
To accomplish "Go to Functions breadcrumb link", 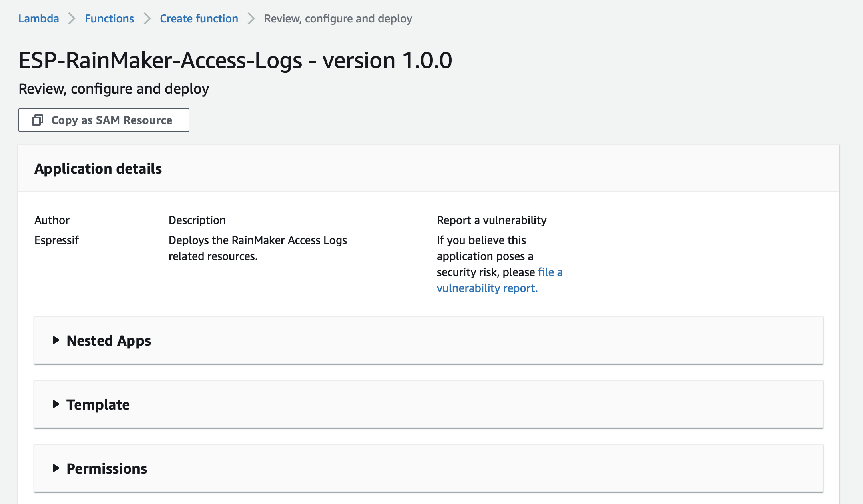I will click(109, 18).
